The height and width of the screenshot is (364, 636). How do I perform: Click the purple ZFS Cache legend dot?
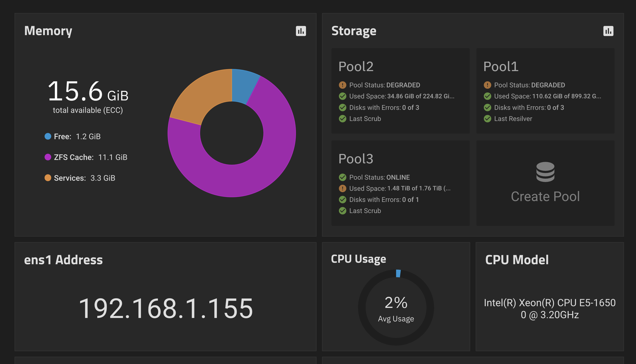(x=48, y=157)
